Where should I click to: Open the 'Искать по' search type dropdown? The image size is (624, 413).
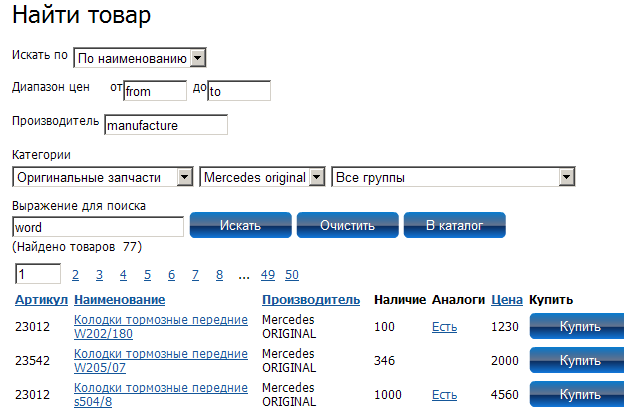click(x=140, y=58)
